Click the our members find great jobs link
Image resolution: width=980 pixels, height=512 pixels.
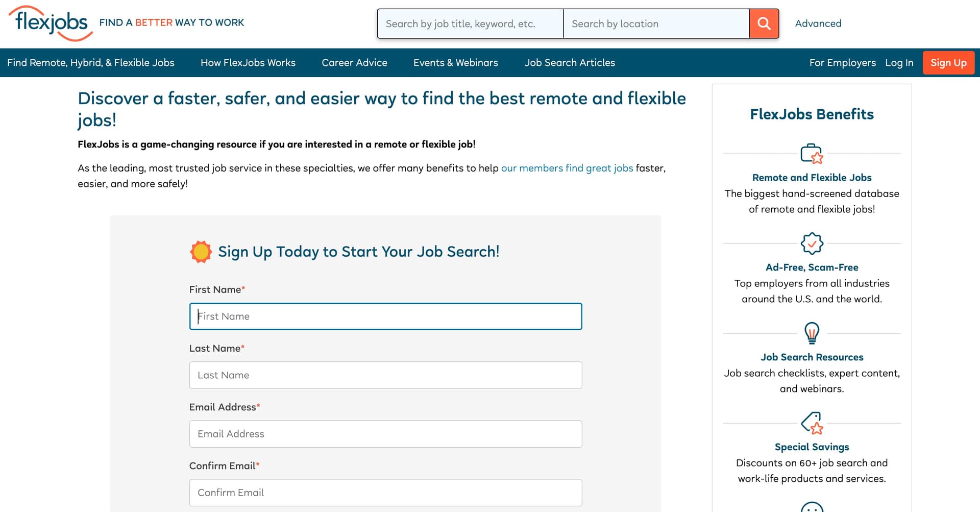(x=568, y=168)
